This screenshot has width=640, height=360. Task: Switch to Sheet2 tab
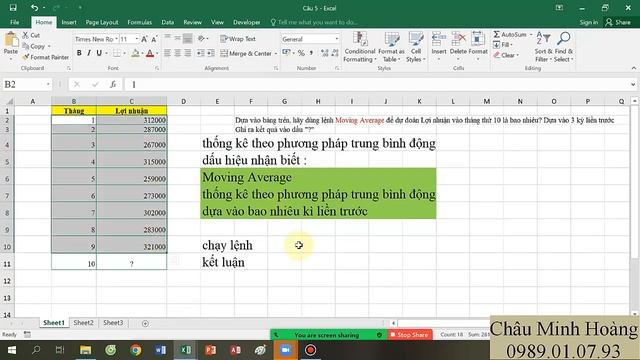83,322
